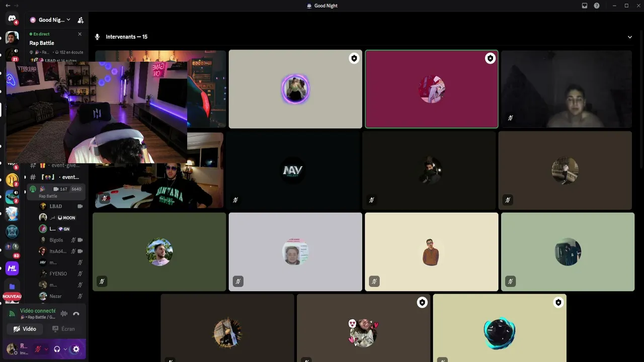644x362 pixels.
Task: Click moderator badge on blue orb tile
Action: click(x=558, y=302)
